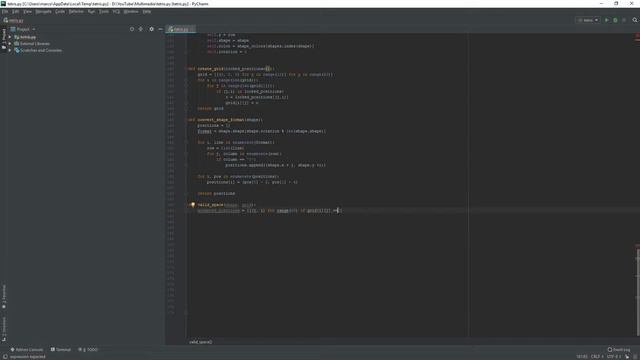Screen dimensions: 640x360
Task: Expand the tetris.py project tree node
Action: click(x=10, y=37)
